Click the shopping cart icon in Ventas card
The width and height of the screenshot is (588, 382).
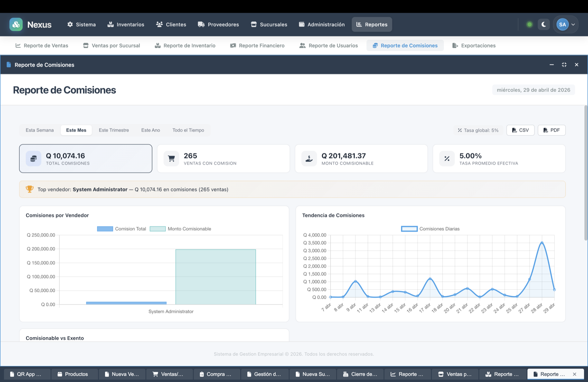171,159
